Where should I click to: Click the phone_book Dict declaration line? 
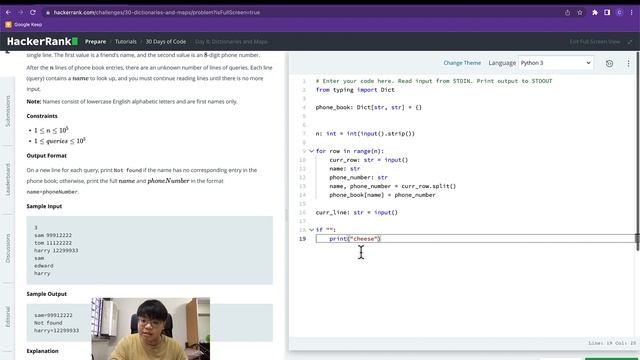369,107
